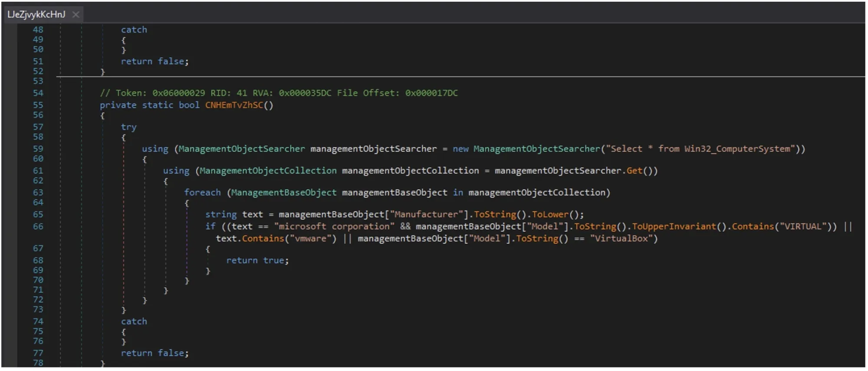Close the LJeZjvykKcHnJ tab

pos(76,14)
